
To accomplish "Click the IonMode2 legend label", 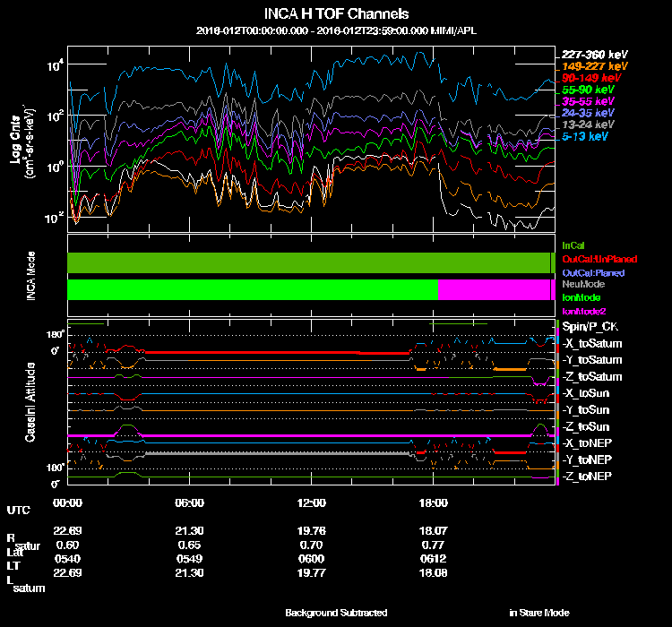I will click(x=583, y=311).
